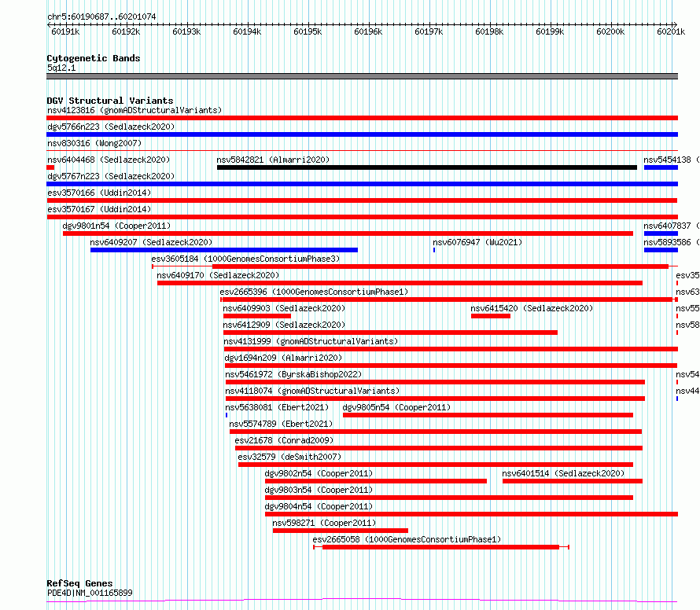Click the 60191k ruler tick label
Image resolution: width=700 pixels, height=610 pixels.
tap(65, 31)
